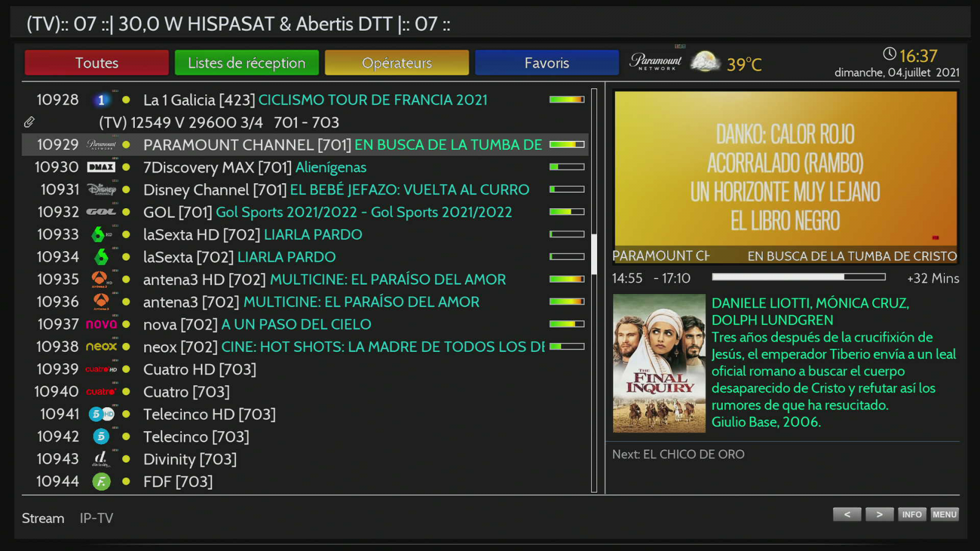The width and height of the screenshot is (980, 551).
Task: Click the +32 Mins remaining label
Action: tap(933, 278)
